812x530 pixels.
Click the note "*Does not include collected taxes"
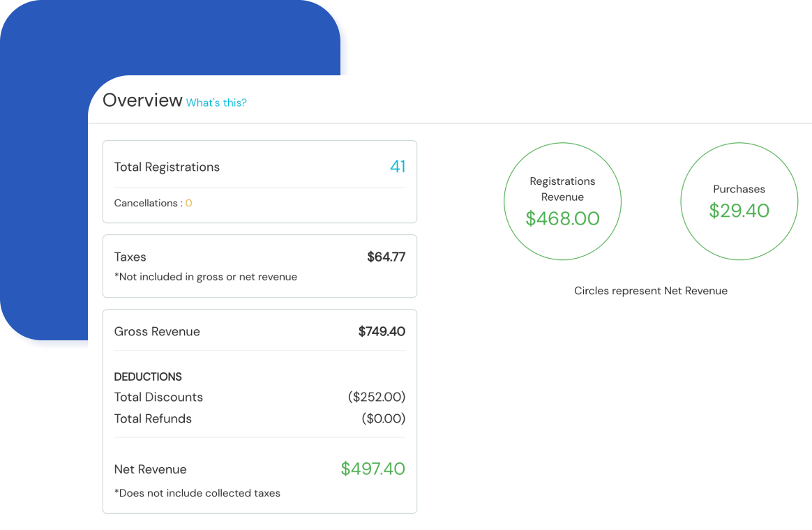click(x=197, y=493)
